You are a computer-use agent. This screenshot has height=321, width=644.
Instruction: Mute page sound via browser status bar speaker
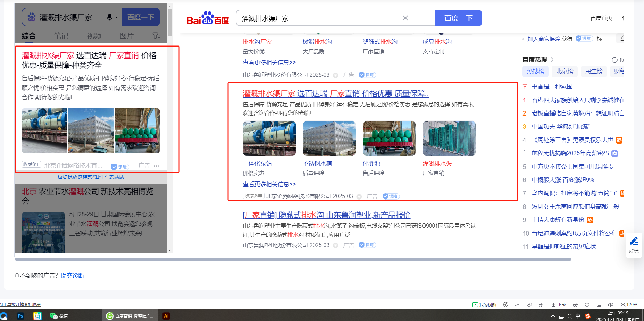(x=611, y=305)
